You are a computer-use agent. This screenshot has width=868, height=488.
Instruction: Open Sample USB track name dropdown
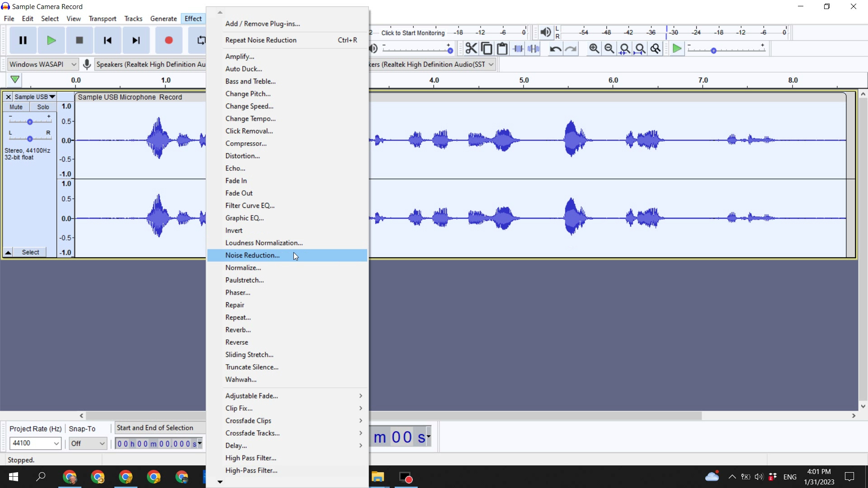34,97
